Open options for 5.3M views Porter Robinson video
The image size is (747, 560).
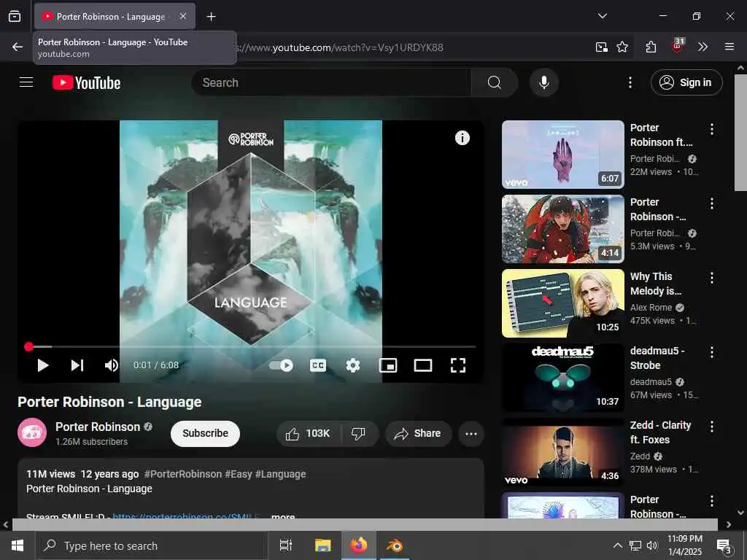coord(711,203)
